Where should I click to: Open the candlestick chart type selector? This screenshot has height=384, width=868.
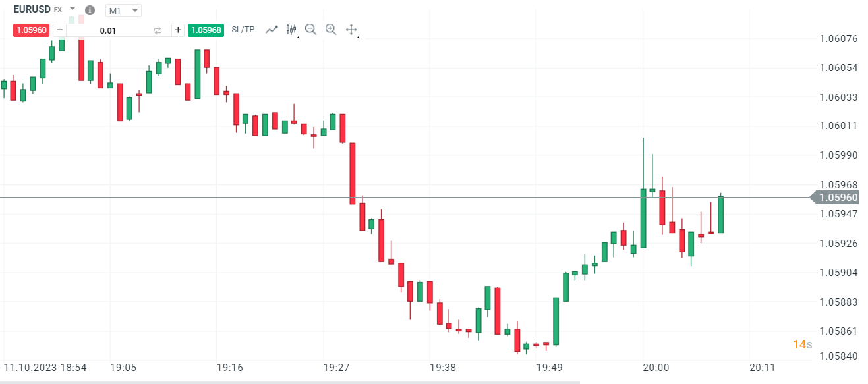click(x=291, y=30)
